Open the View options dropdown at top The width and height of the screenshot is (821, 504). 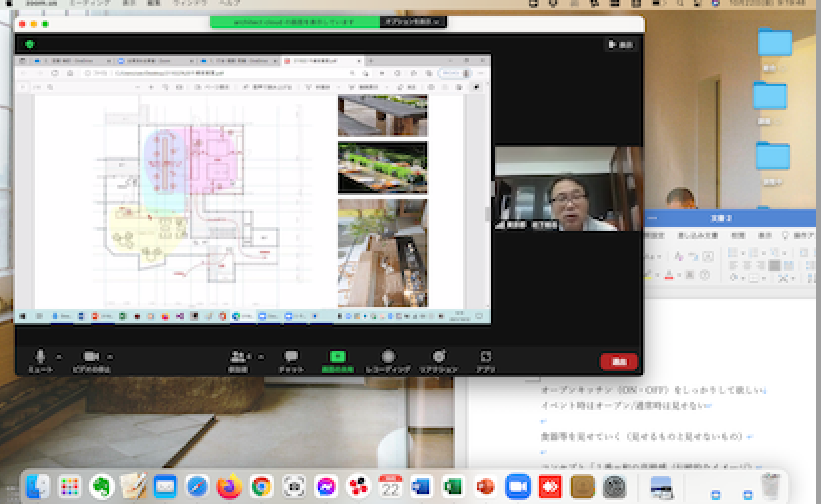413,21
